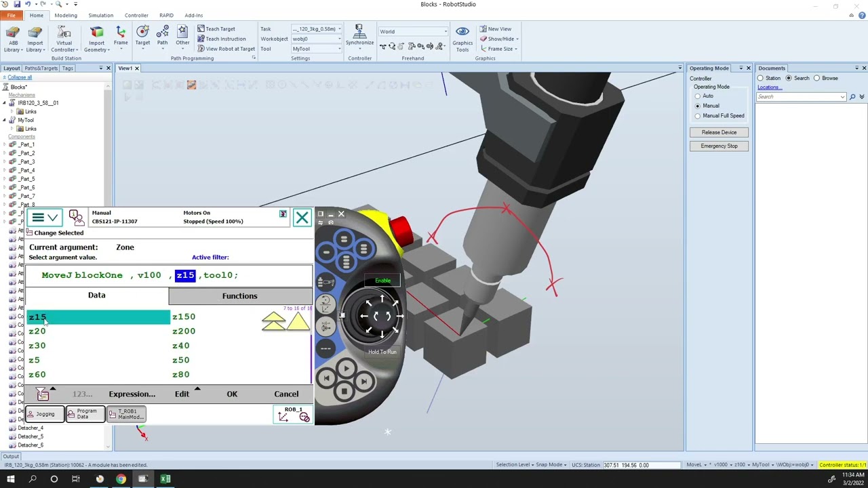Viewport: 868px width, 488px height.
Task: Select the Browse radio in Documents
Action: [816, 79]
